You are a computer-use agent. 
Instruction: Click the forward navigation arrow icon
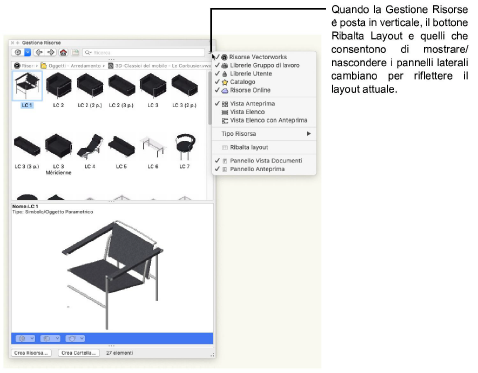[51, 52]
